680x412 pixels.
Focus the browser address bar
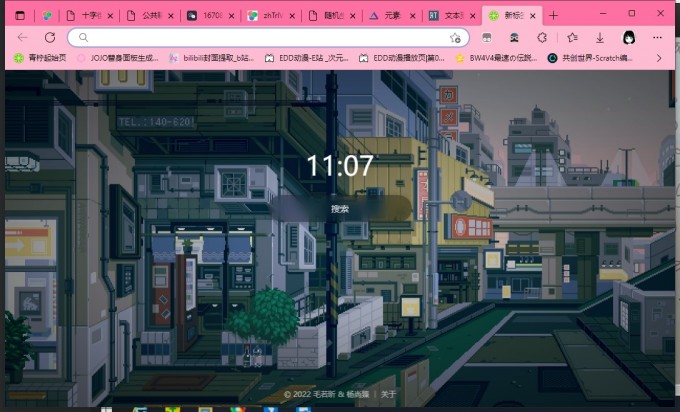click(268, 38)
